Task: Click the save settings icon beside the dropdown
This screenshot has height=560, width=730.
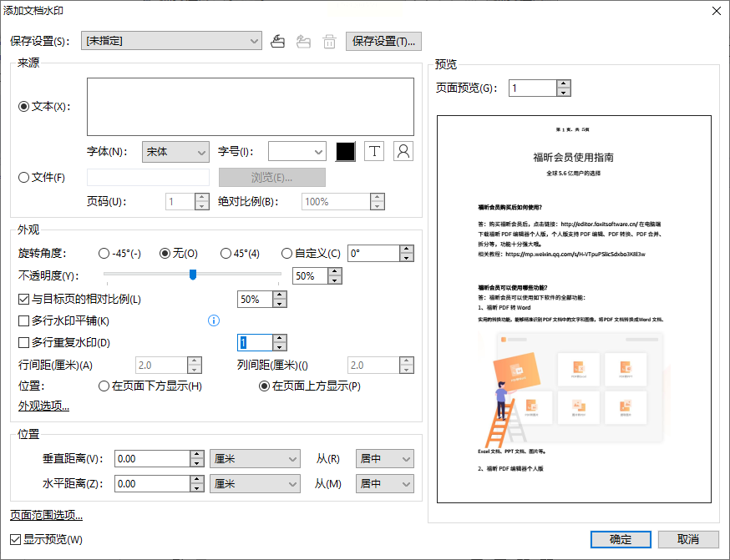Action: [278, 42]
